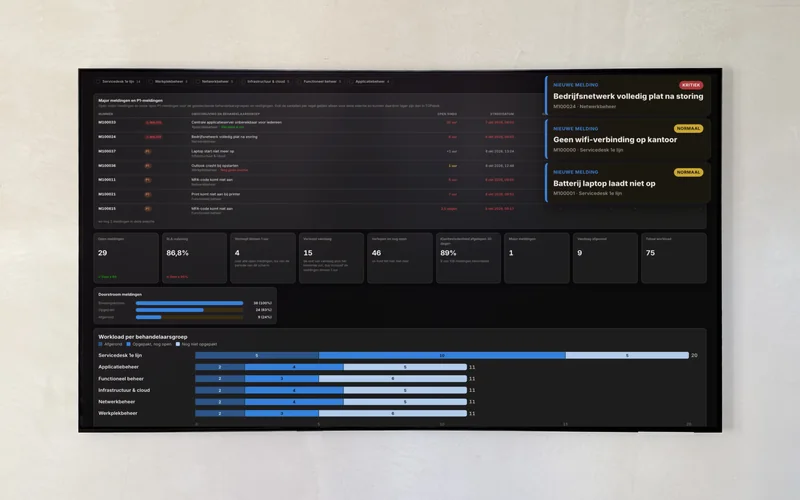Toggle the Servicedesk 1e lijn filter chip

pyautogui.click(x=118, y=82)
